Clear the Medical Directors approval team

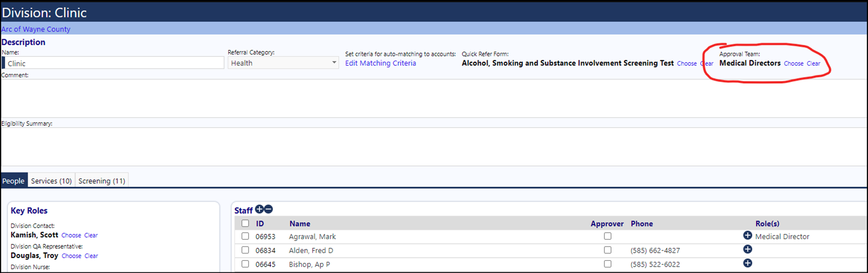click(x=813, y=64)
